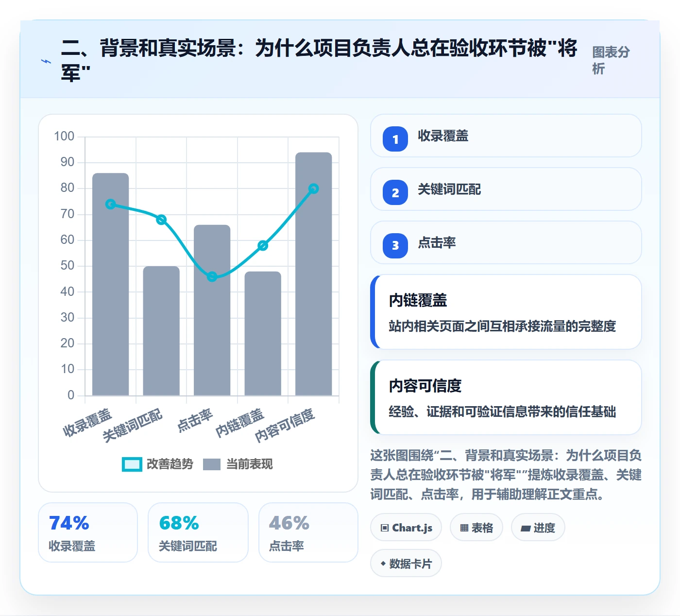
Task: Click the 68% 关键词匹配 stat card
Action: [x=198, y=532]
